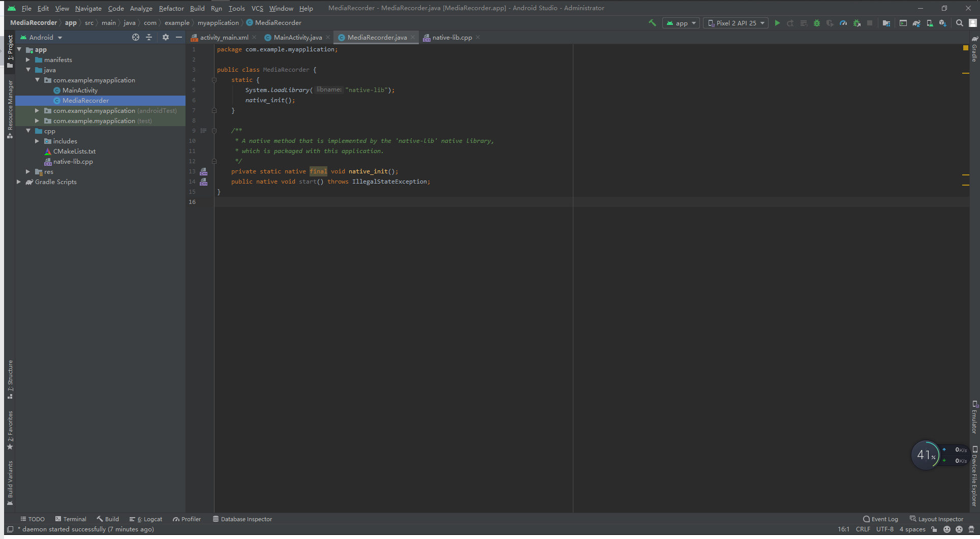Toggle the Favorites tool window
980x539 pixels.
10,430
